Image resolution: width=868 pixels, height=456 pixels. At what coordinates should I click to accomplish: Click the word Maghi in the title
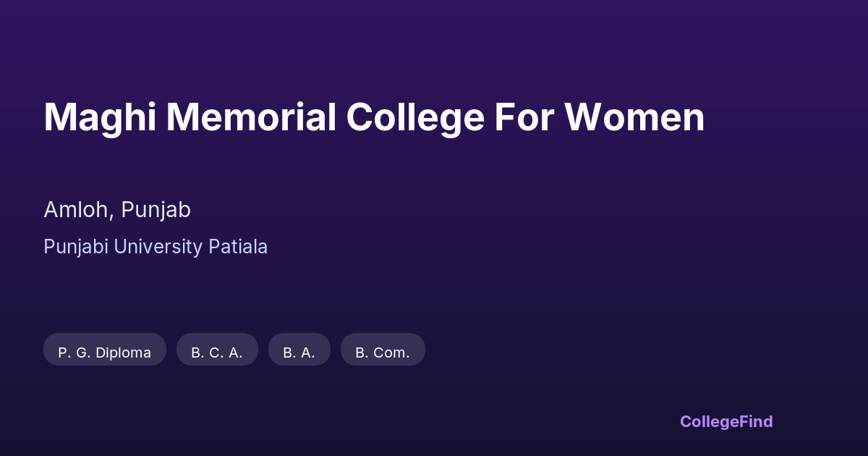pos(99,117)
